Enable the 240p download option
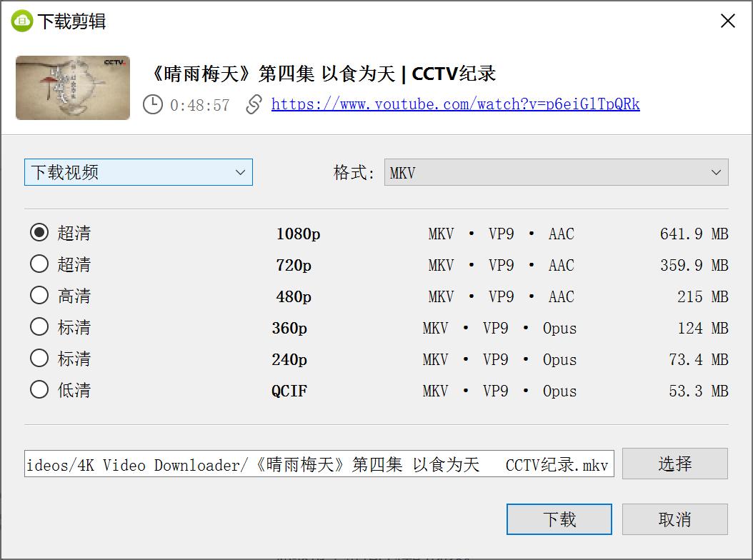Viewport: 753px width, 560px height. pyautogui.click(x=39, y=359)
